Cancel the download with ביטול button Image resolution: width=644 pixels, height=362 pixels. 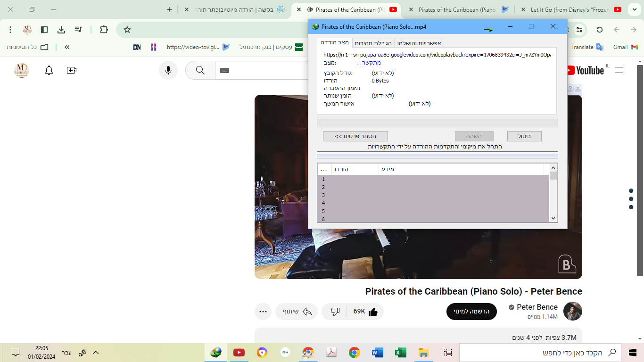tap(524, 136)
